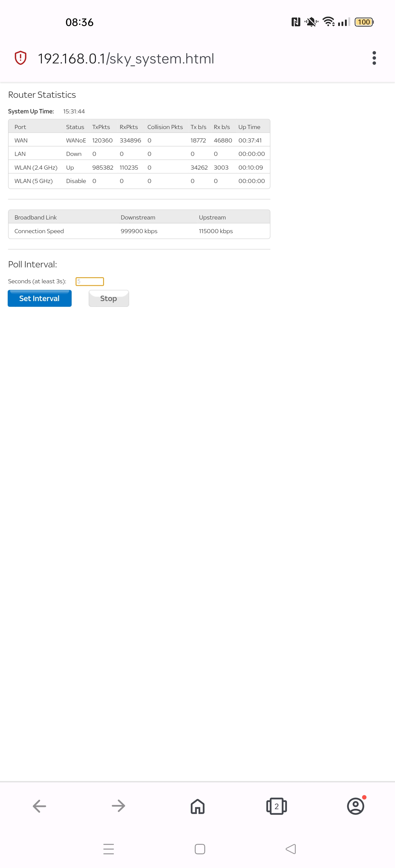
Task: Tap the battery indicator showing 100
Action: click(364, 22)
